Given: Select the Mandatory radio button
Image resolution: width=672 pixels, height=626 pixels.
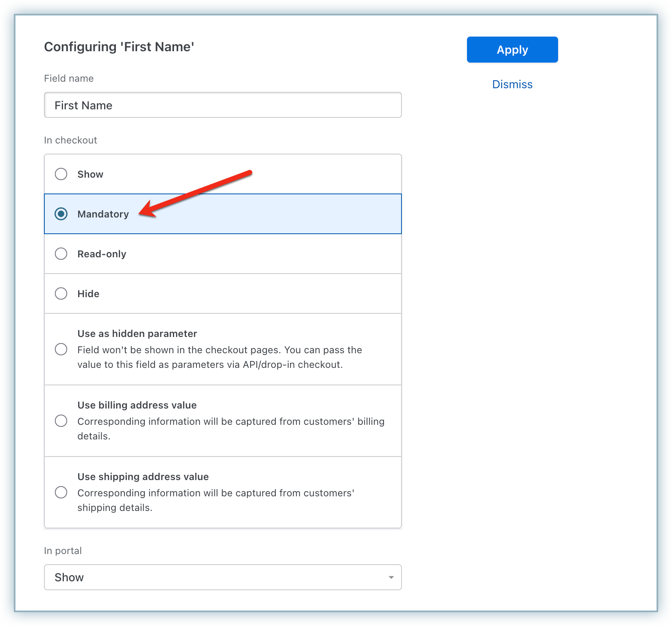Looking at the screenshot, I should [61, 214].
